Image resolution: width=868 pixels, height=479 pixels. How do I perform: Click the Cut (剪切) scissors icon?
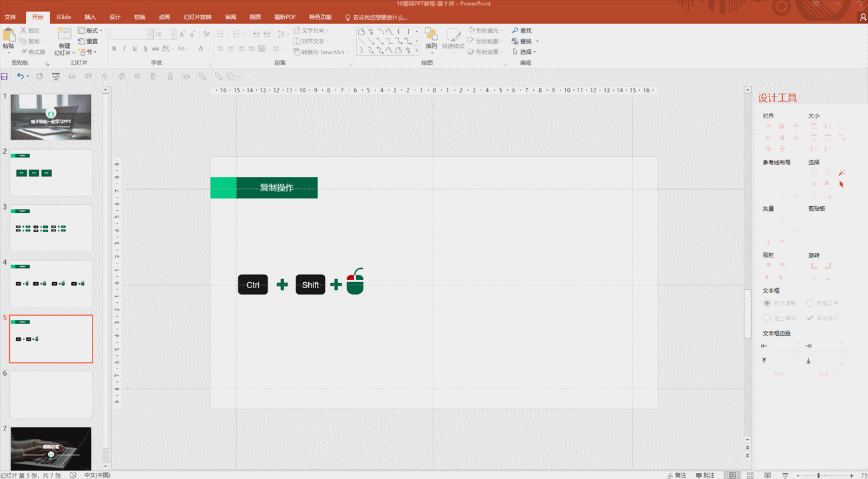pyautogui.click(x=24, y=31)
